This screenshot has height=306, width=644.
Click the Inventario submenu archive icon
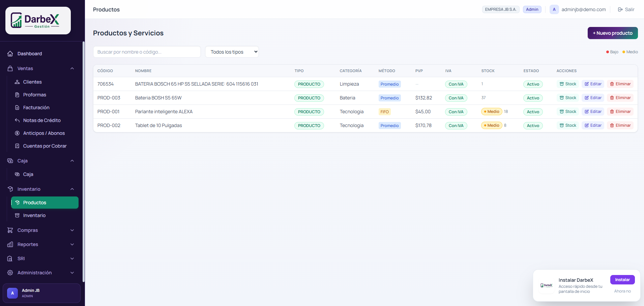[x=17, y=215]
